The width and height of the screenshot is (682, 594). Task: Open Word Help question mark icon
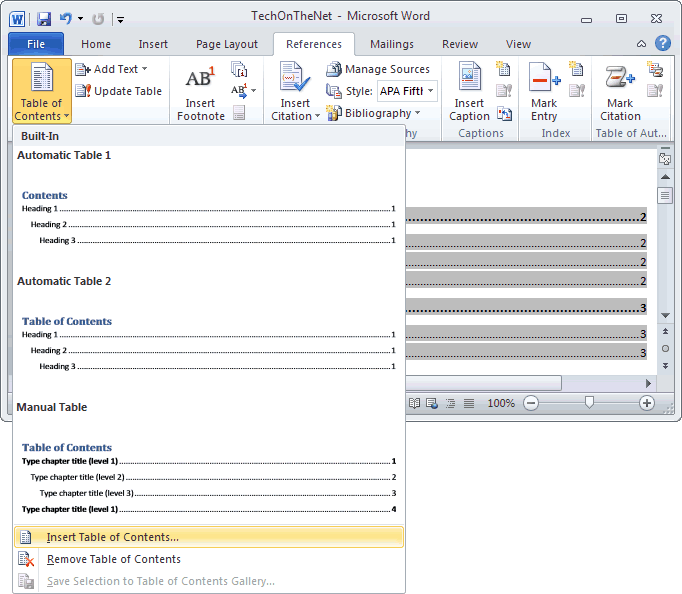tap(663, 43)
